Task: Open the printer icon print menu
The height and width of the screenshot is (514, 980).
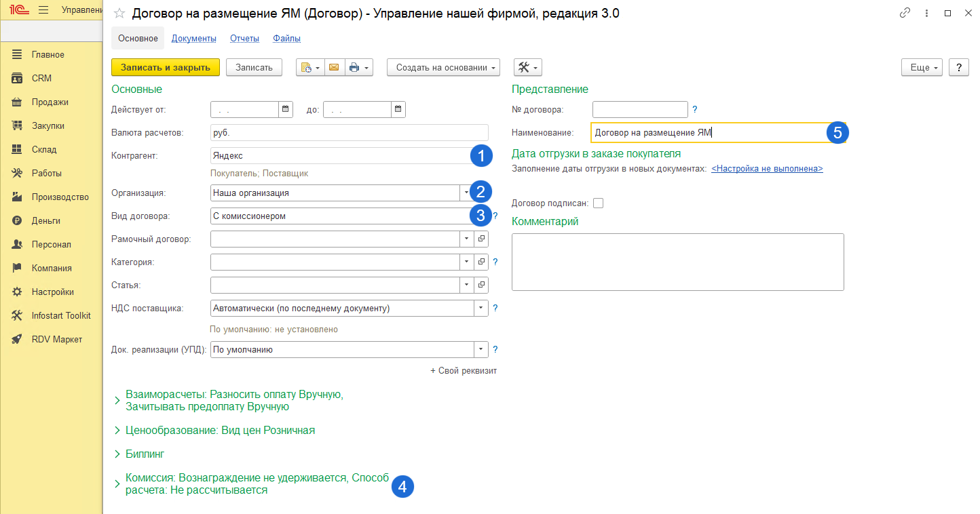Action: [x=358, y=67]
